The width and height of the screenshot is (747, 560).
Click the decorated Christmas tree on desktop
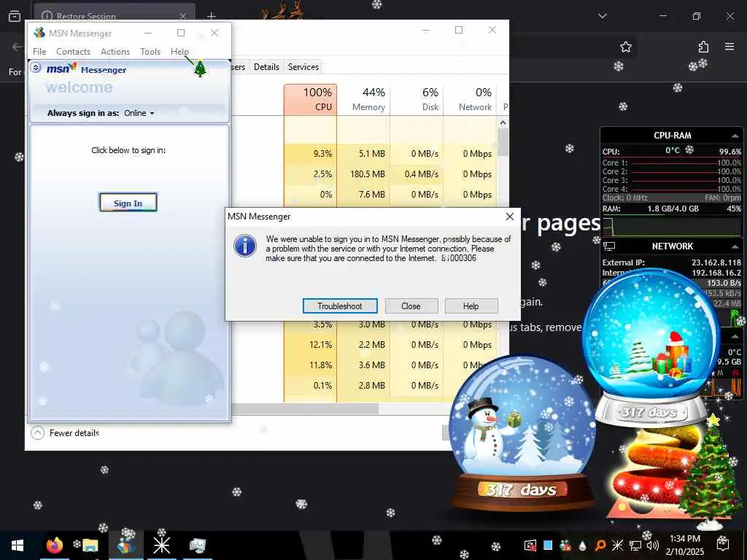point(710,474)
